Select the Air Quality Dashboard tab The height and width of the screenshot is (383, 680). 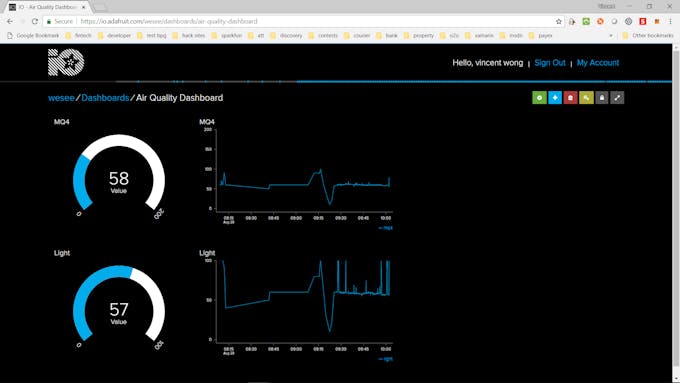[47, 7]
